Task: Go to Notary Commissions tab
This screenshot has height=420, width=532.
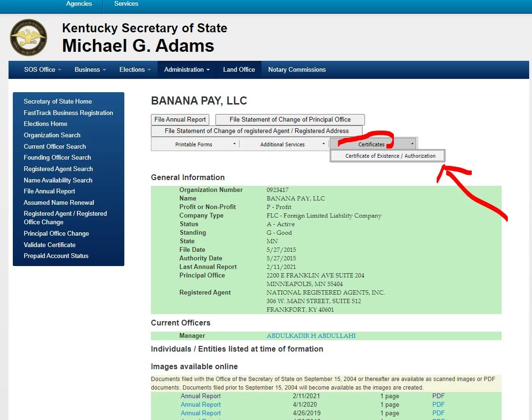Action: coord(297,69)
